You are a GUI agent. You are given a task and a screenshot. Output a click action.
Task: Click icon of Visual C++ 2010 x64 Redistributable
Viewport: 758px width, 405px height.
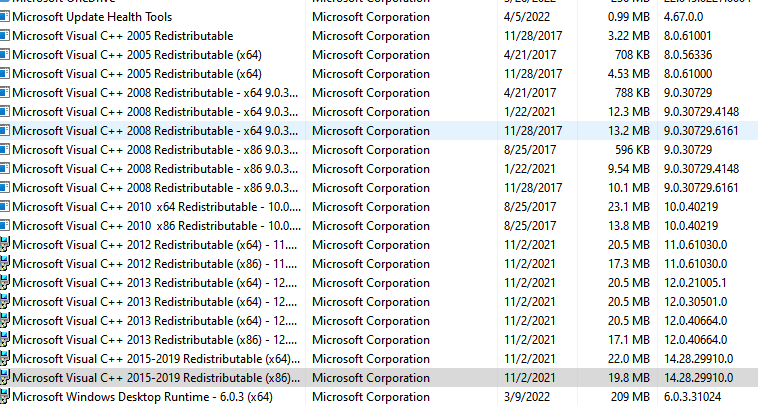(x=4, y=207)
